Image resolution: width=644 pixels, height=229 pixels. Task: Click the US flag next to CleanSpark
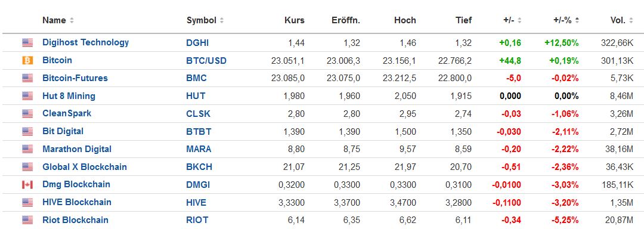click(x=27, y=114)
